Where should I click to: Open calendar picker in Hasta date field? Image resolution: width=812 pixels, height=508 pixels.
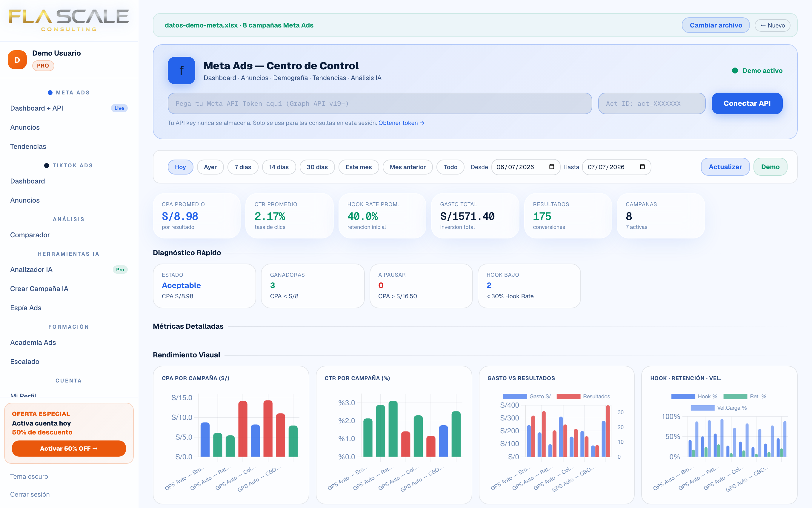[642, 167]
